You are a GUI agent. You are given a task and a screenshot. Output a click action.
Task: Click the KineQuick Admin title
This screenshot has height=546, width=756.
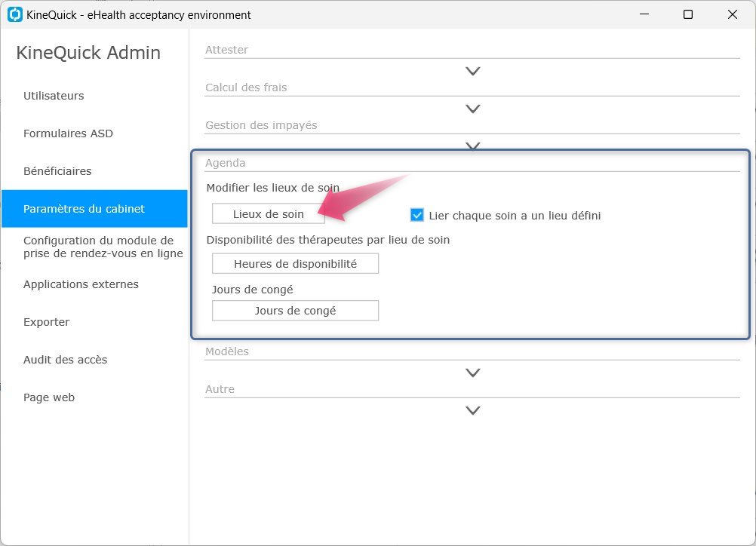pos(88,53)
